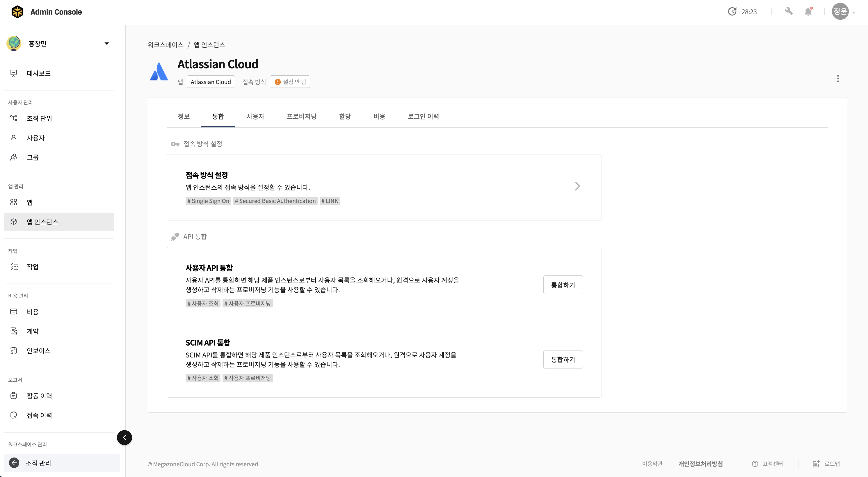Click the # Secured Basic Authentication tag
This screenshot has width=868, height=477.
click(275, 201)
